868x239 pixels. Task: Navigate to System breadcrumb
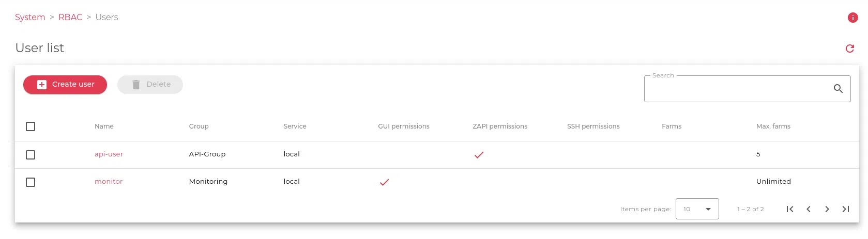click(30, 18)
